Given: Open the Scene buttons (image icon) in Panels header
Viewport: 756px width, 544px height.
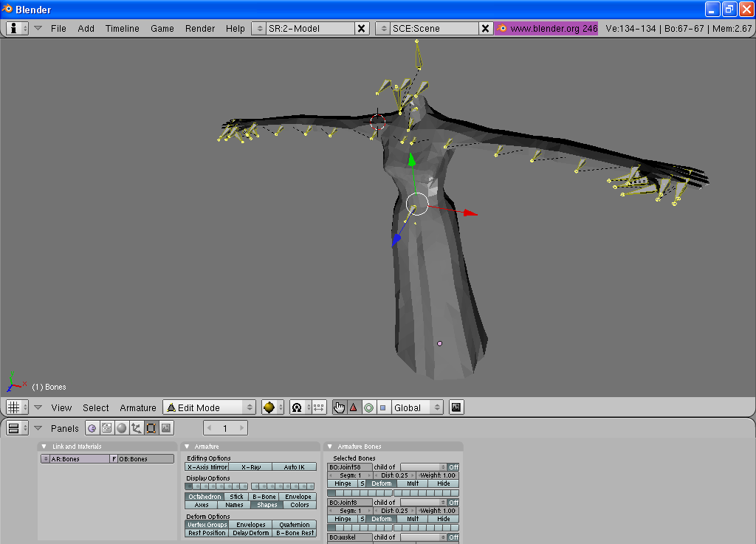Looking at the screenshot, I should 167,428.
